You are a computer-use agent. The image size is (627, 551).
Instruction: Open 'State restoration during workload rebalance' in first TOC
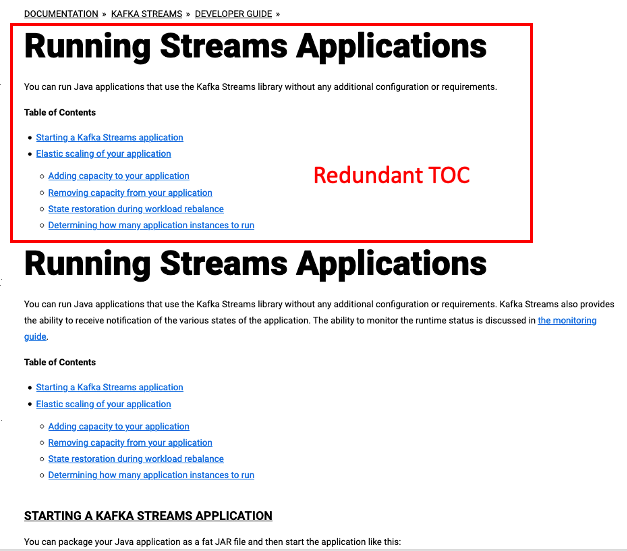136,209
